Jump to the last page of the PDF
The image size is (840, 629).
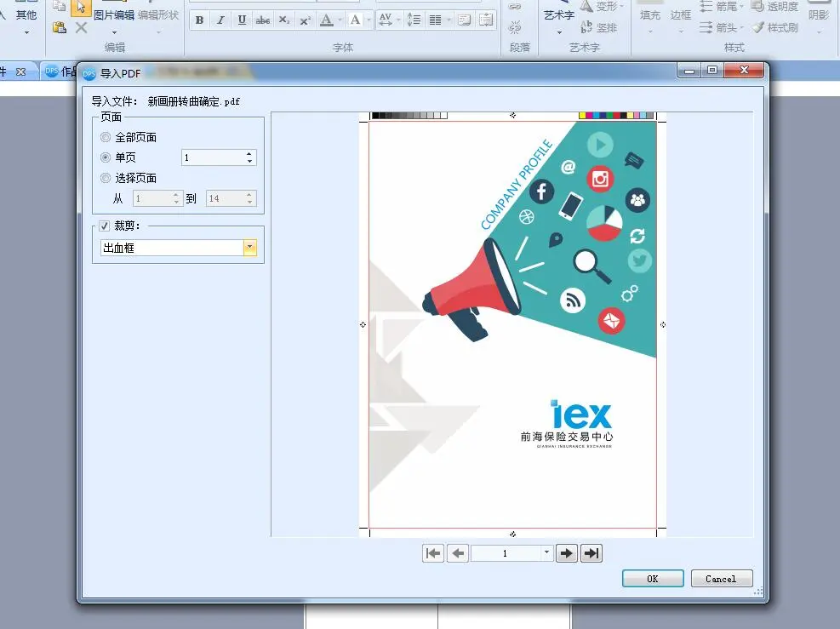coord(591,553)
